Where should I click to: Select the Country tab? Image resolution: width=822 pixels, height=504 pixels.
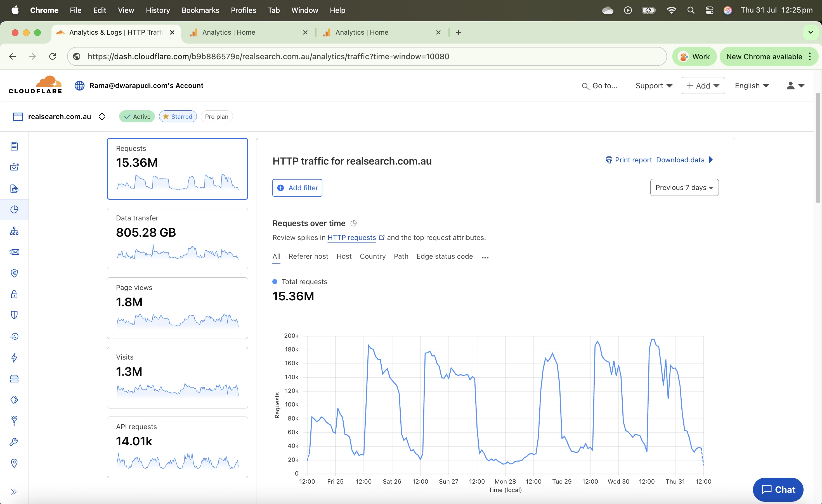point(373,256)
